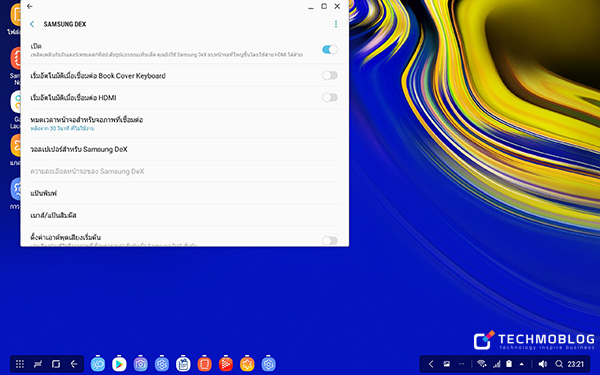Launch the orange Samsung Notes taskbar app

(x=205, y=364)
